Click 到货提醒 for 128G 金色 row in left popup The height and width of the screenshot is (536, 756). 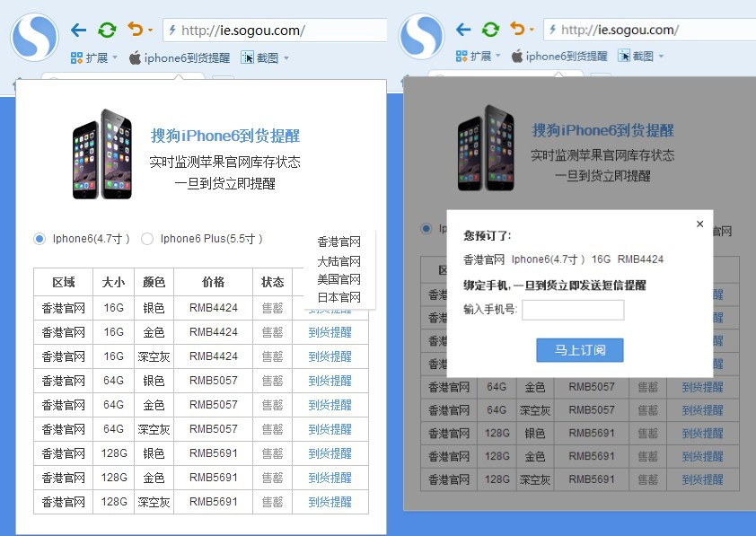(x=330, y=478)
